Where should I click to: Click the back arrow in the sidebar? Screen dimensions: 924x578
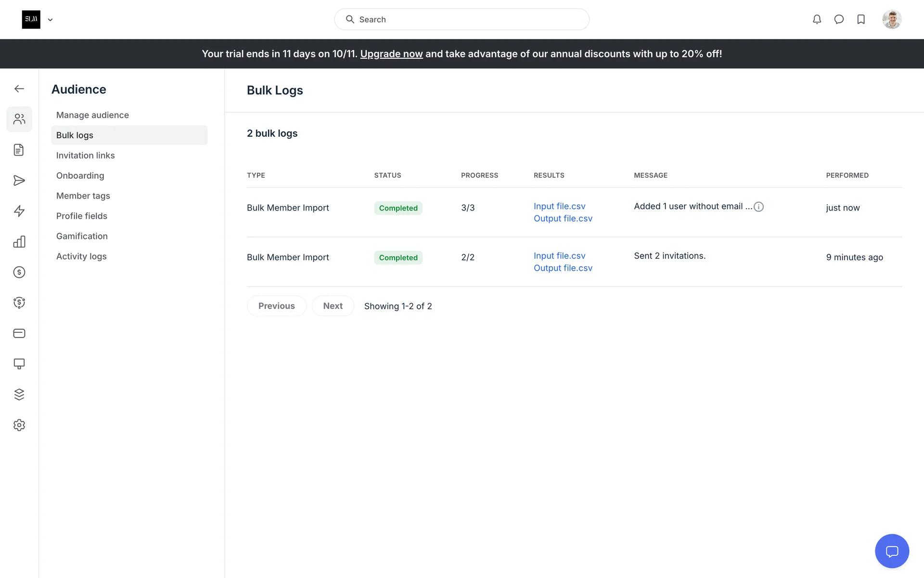coord(19,89)
